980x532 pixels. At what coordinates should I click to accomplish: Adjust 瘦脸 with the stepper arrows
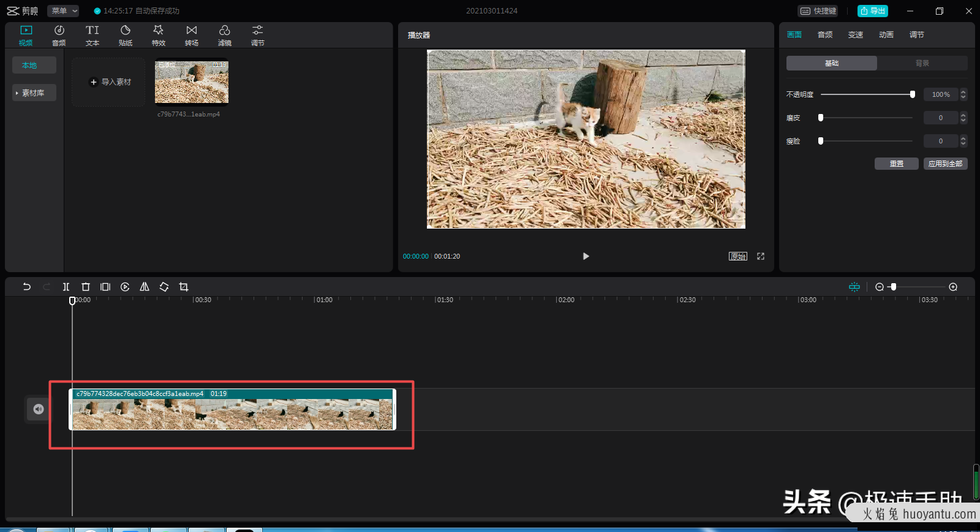963,141
